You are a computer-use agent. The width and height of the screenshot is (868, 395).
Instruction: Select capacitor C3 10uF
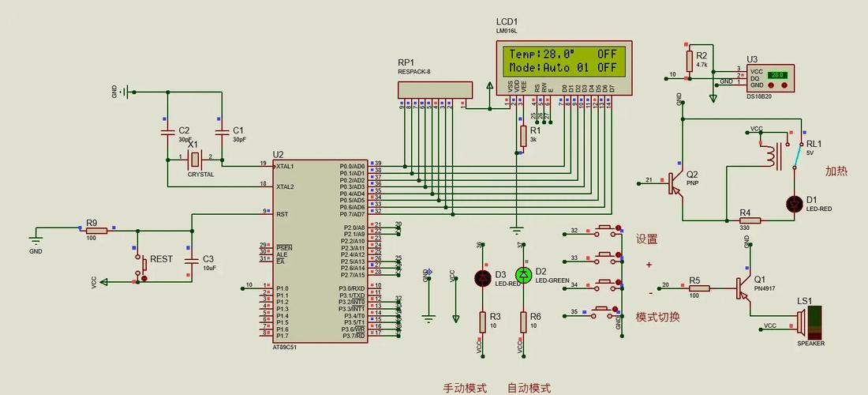(192, 262)
